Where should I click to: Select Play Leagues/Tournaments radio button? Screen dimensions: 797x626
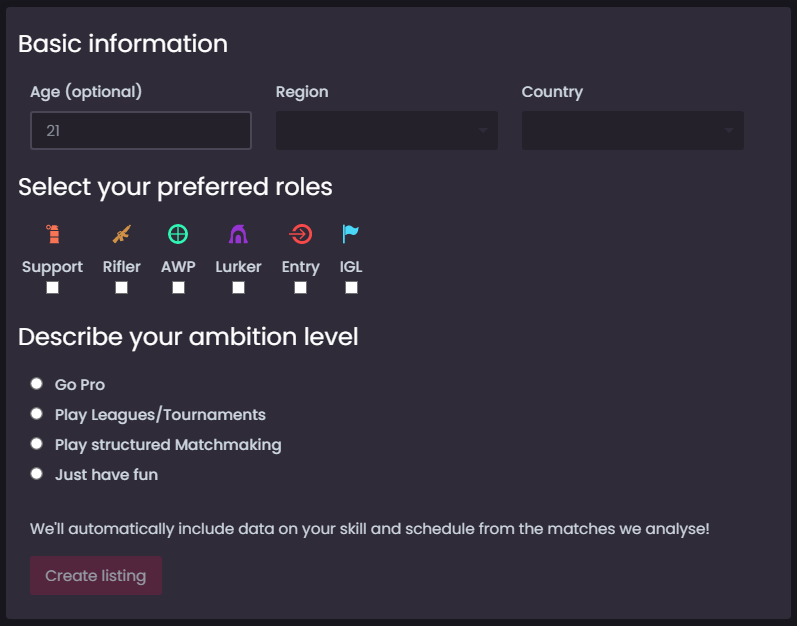pos(37,414)
